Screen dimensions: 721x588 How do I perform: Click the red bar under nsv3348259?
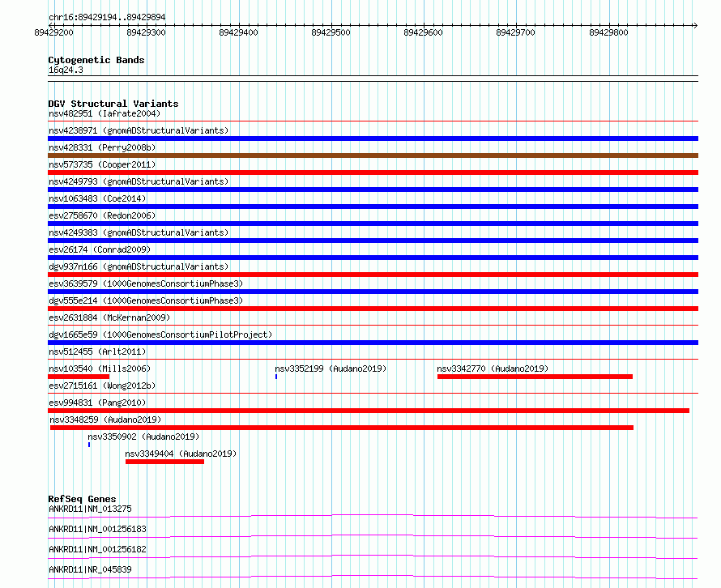click(342, 428)
